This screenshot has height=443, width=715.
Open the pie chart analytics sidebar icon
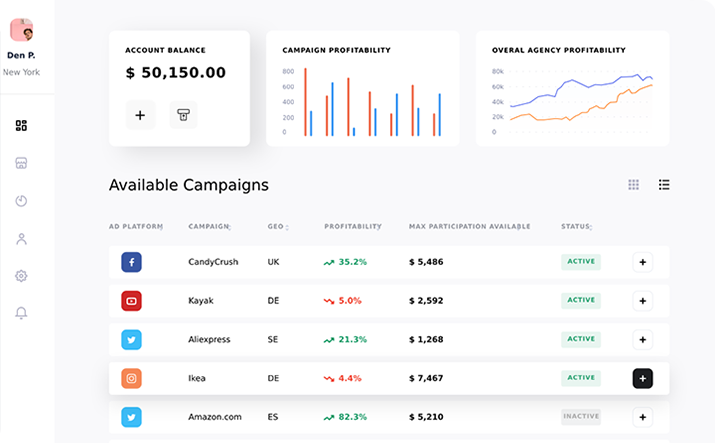pos(22,201)
